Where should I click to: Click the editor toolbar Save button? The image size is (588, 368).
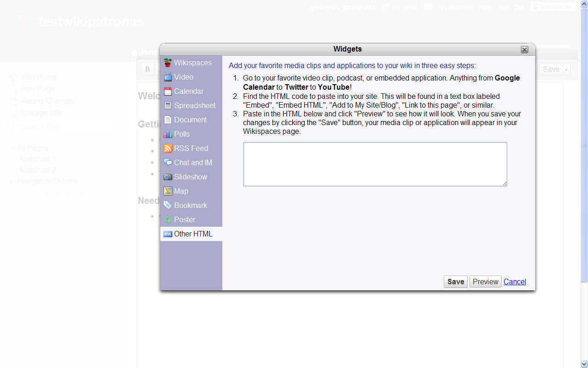(x=551, y=69)
